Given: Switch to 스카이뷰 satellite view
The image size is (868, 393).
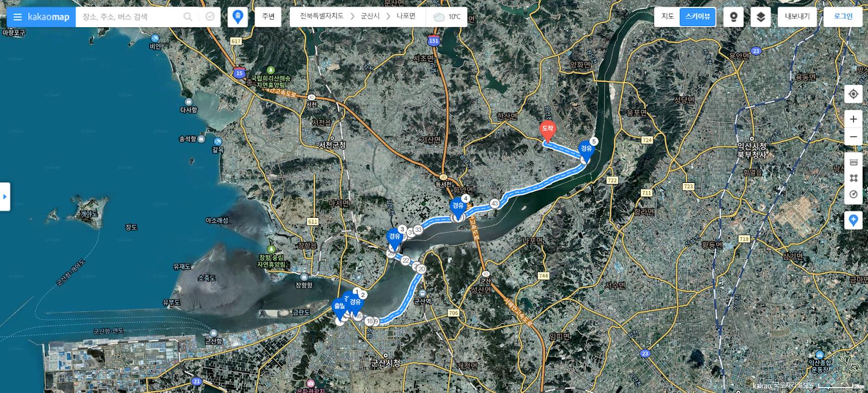Looking at the screenshot, I should [698, 17].
